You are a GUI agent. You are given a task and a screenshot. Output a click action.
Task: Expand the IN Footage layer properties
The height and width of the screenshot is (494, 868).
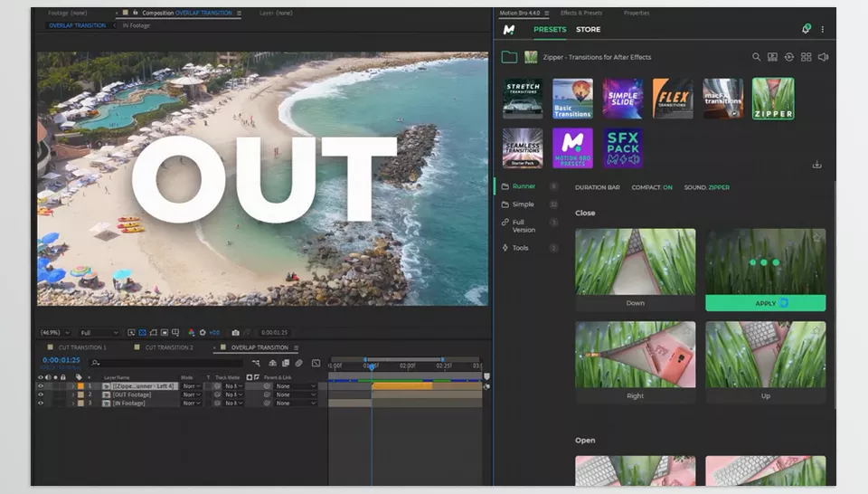pos(73,404)
